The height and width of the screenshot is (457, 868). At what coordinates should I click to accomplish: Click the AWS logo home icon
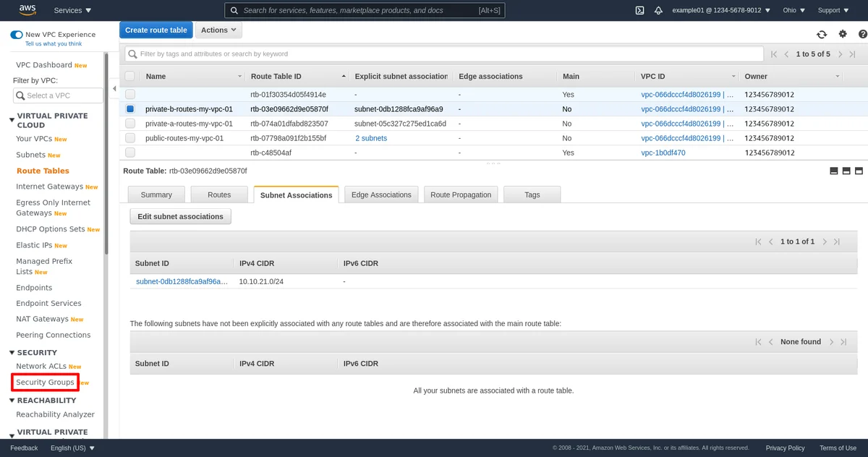(27, 10)
